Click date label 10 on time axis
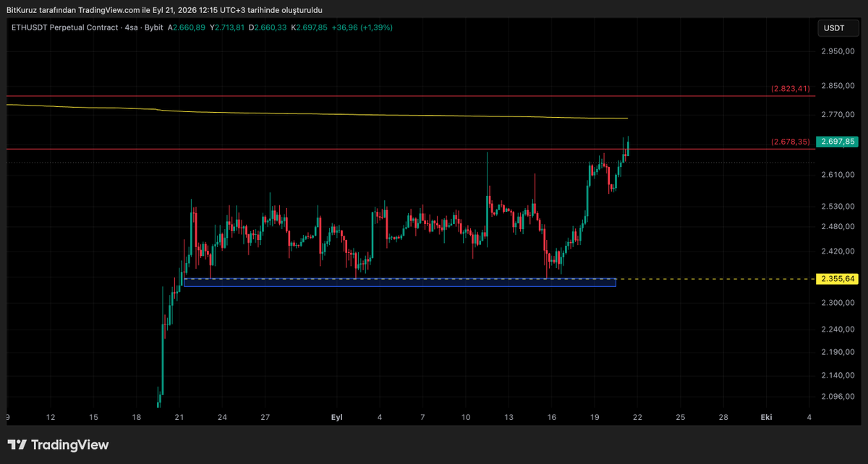This screenshot has height=464, width=868. click(466, 418)
